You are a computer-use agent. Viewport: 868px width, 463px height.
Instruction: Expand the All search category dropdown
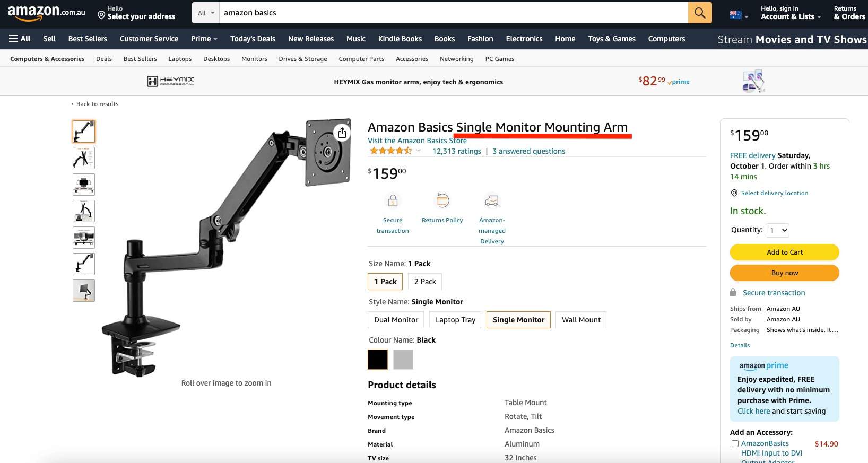pyautogui.click(x=206, y=13)
